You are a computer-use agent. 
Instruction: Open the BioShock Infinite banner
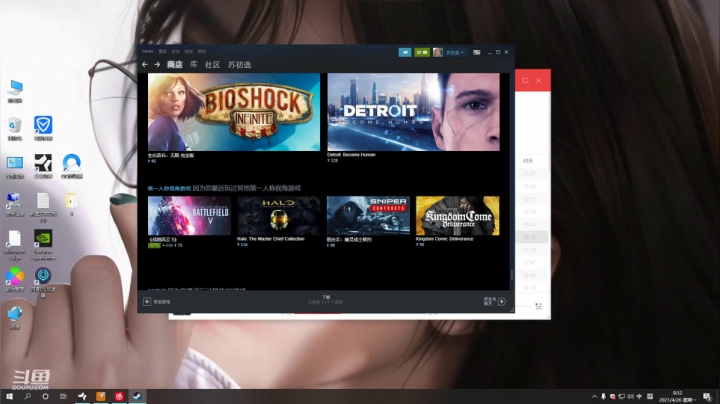click(x=234, y=112)
